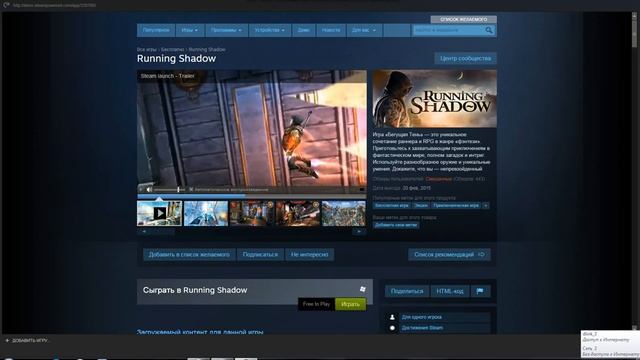Viewport: 640px width, 360px height.
Task: Click the Список желаемого button at the top
Action: tap(463, 19)
